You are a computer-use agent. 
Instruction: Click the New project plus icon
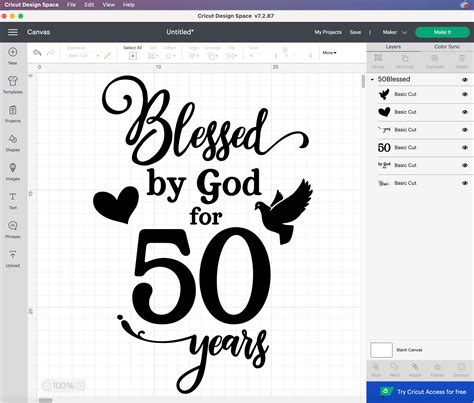tap(13, 52)
